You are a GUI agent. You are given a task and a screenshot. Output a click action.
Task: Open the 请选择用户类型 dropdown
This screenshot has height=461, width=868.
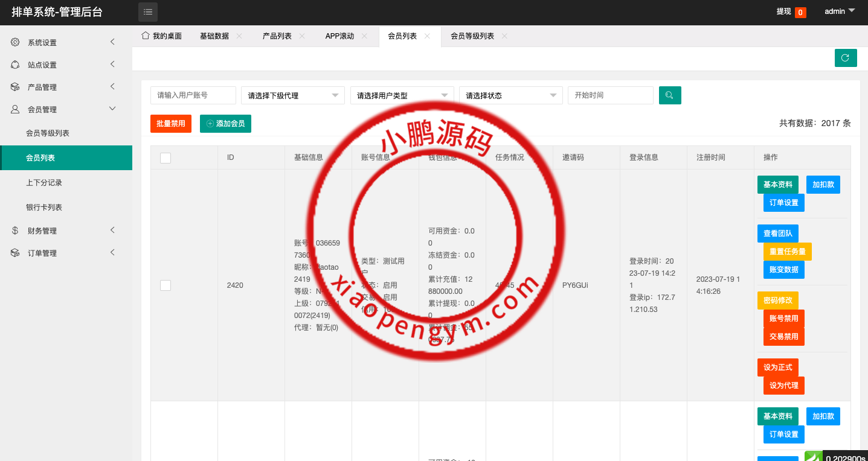point(402,95)
